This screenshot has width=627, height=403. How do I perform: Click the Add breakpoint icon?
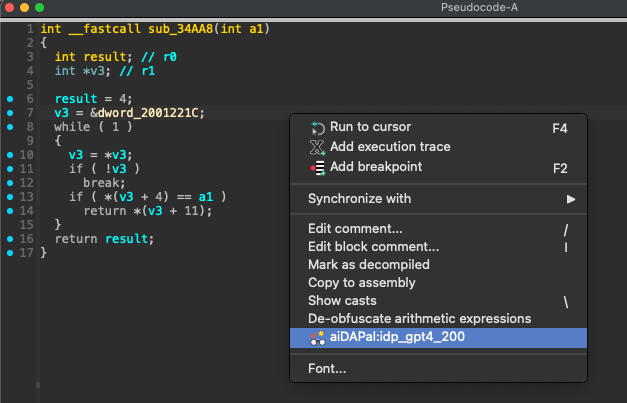317,167
